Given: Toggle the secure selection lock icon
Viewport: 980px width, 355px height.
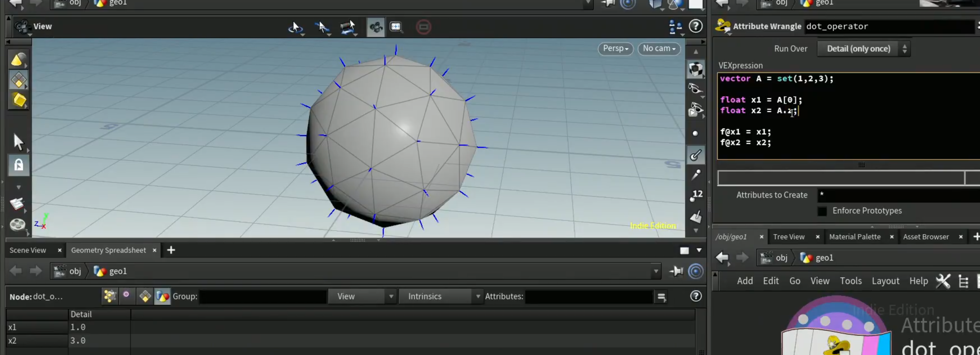Looking at the screenshot, I should (x=19, y=165).
